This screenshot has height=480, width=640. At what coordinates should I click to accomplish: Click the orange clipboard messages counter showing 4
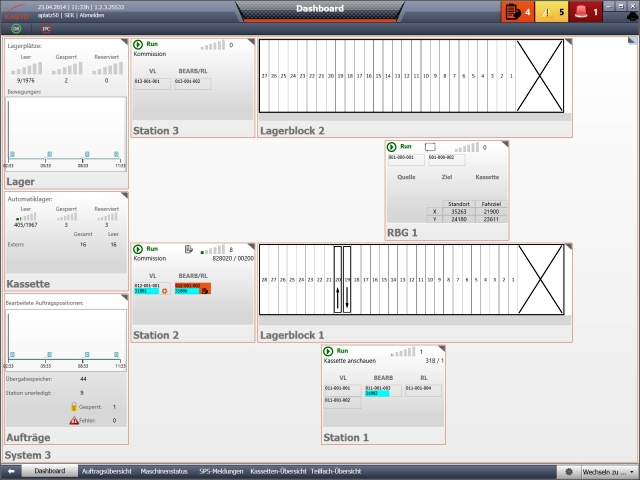point(516,12)
